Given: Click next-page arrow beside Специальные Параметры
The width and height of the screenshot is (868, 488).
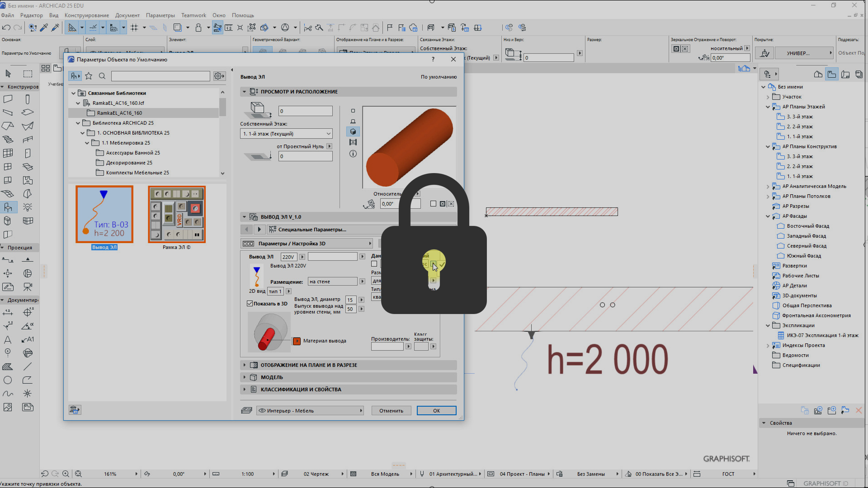Looking at the screenshot, I should click(x=259, y=230).
